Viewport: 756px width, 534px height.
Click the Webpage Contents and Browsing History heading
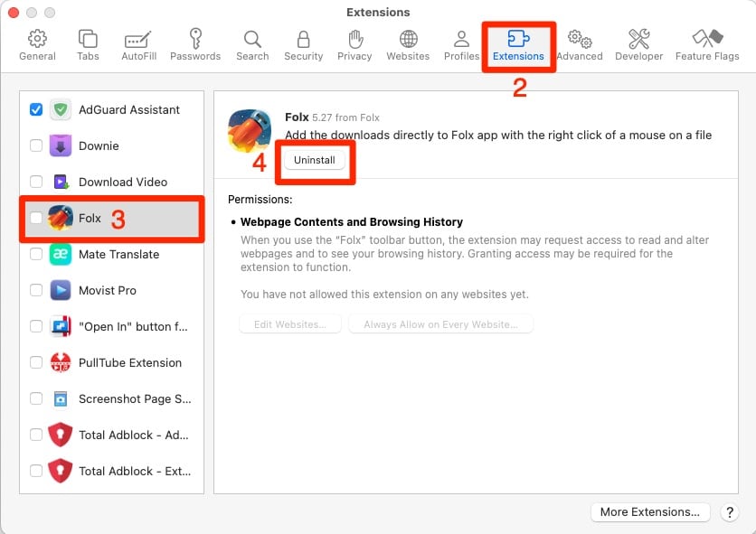click(352, 221)
